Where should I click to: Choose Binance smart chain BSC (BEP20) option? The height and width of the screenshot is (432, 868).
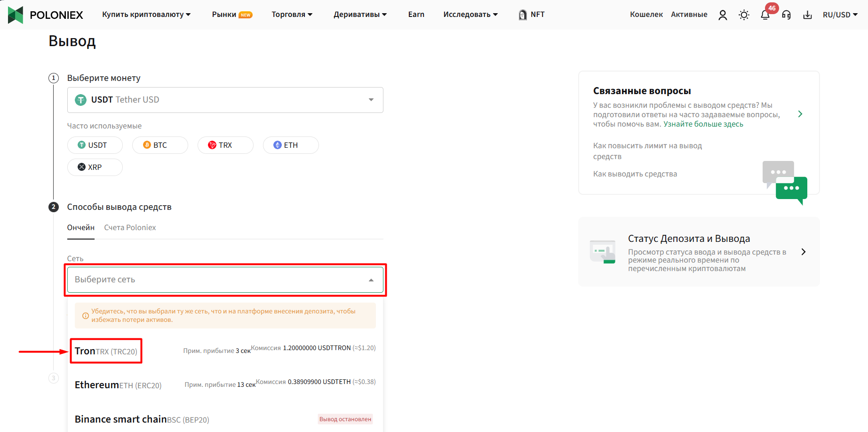[x=225, y=419]
